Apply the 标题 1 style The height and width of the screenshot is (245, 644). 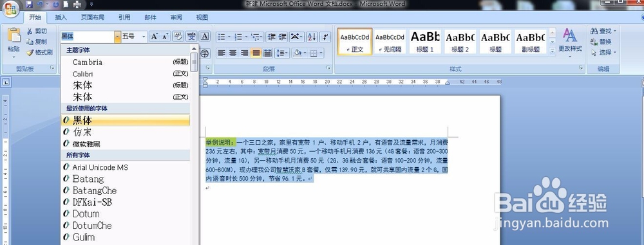tap(425, 41)
